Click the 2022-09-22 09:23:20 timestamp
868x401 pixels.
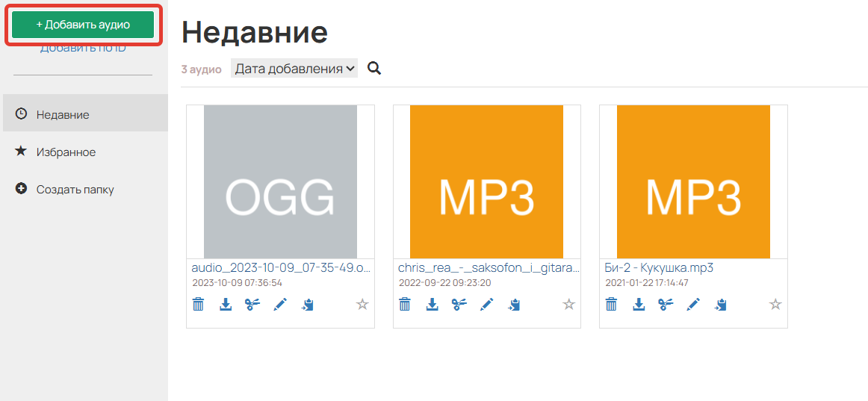(x=445, y=282)
